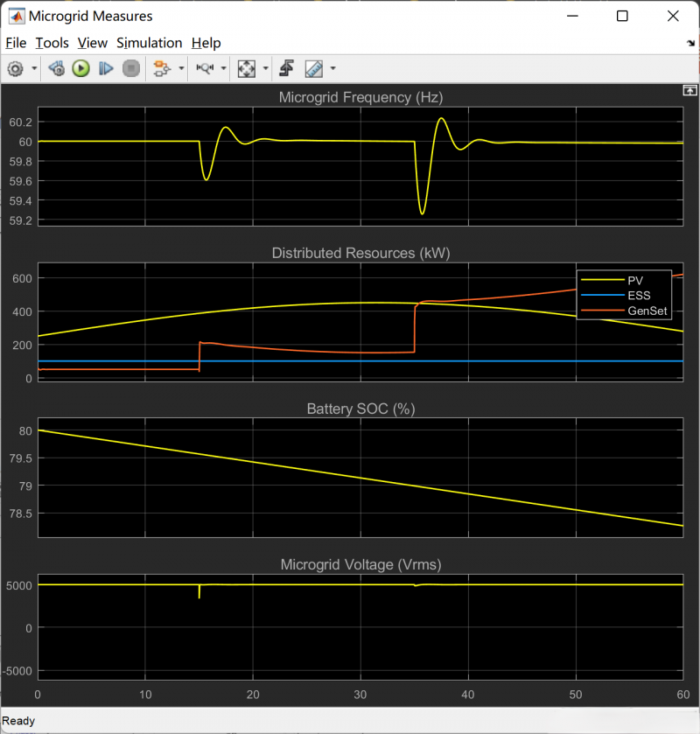
Task: Close the Microgrid Measures window
Action: pos(673,17)
